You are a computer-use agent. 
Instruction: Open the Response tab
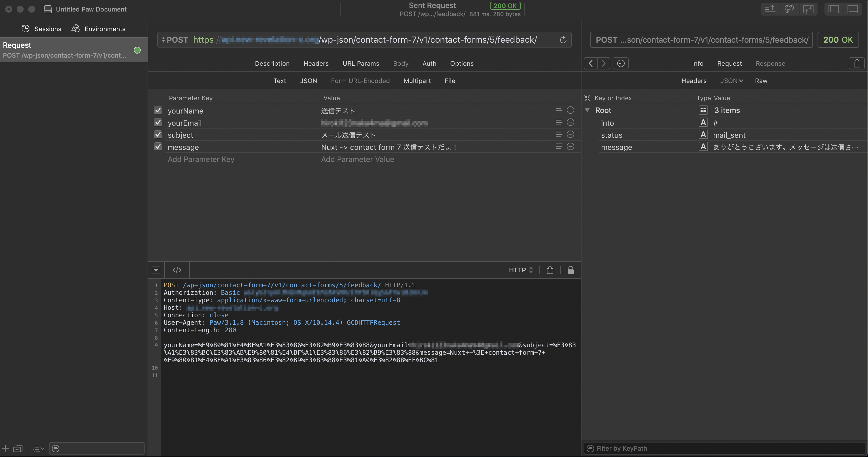(771, 63)
